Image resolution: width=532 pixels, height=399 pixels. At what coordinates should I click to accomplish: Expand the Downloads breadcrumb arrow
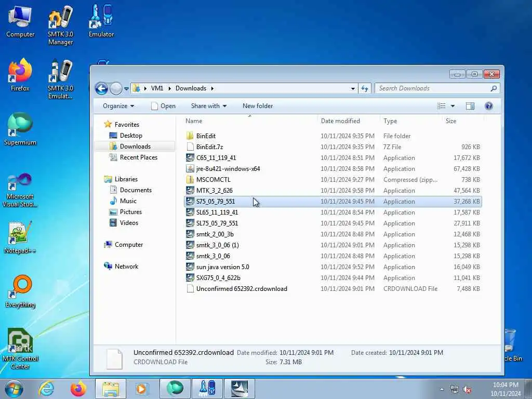coord(212,88)
